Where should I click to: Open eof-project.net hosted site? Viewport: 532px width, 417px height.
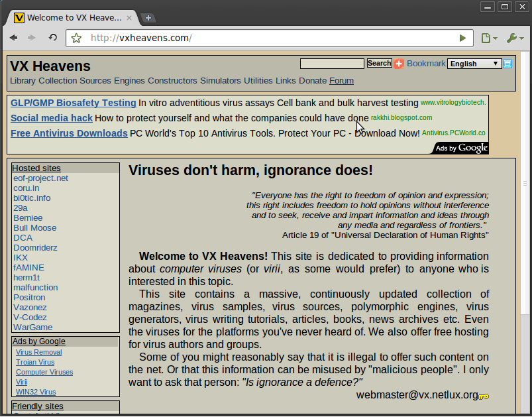(x=40, y=178)
